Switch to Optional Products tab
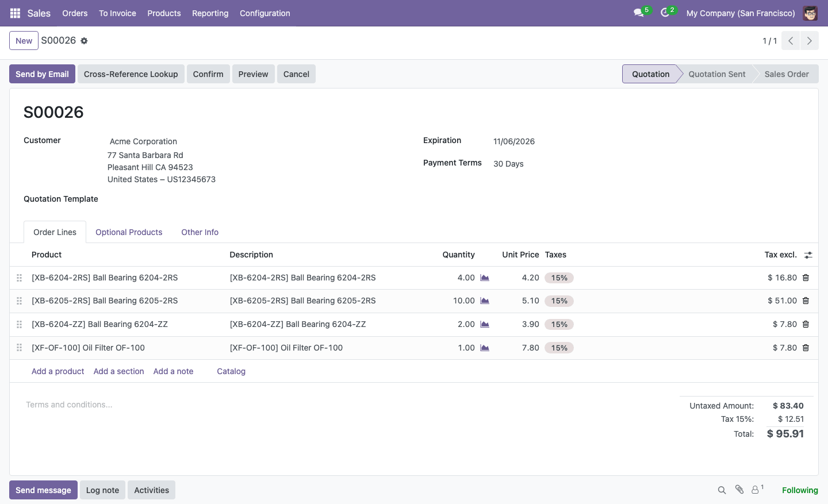This screenshot has height=504, width=828. (129, 232)
